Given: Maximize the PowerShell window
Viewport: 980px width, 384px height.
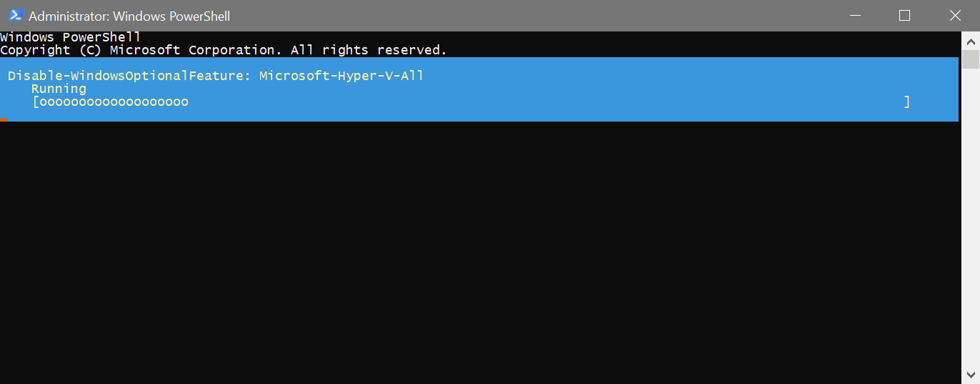Looking at the screenshot, I should pyautogui.click(x=904, y=15).
